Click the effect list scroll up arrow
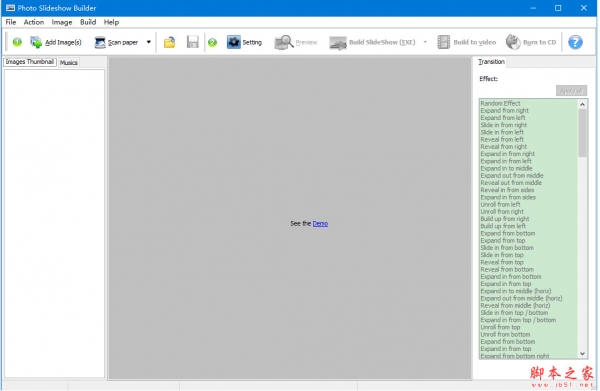600x391 pixels. coord(582,104)
